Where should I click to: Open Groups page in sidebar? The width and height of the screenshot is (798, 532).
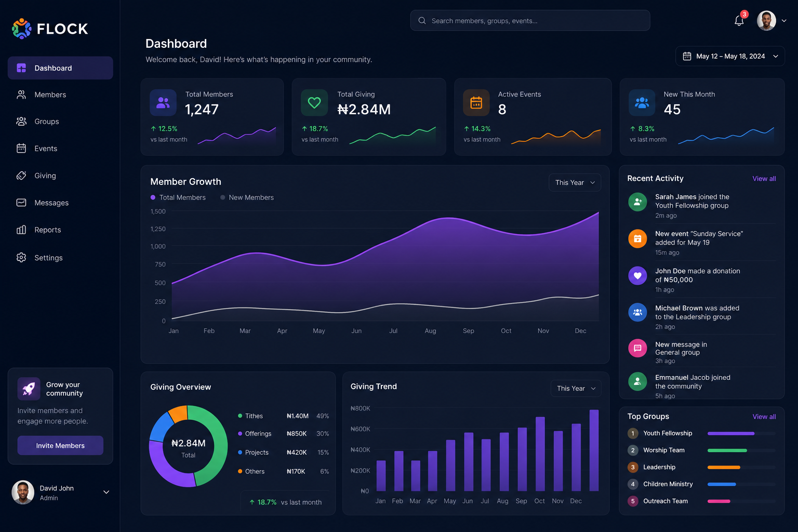60,122
